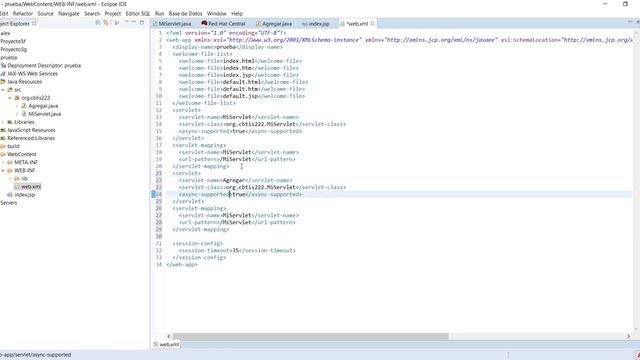Select JAX-WS Web Services node

point(32,74)
